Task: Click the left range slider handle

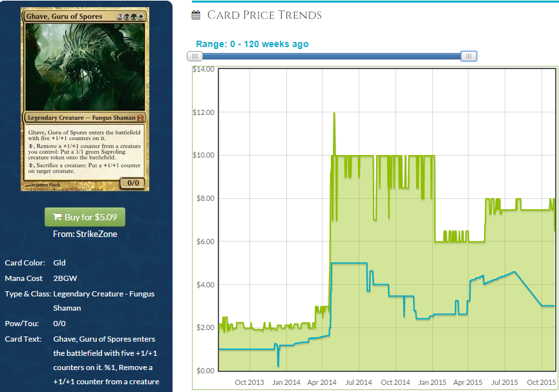Action: (195, 56)
